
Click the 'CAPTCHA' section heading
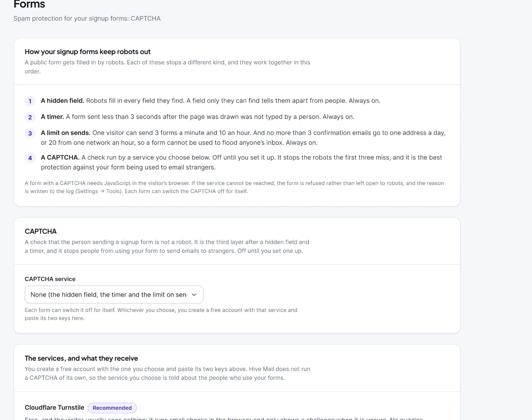pos(41,231)
